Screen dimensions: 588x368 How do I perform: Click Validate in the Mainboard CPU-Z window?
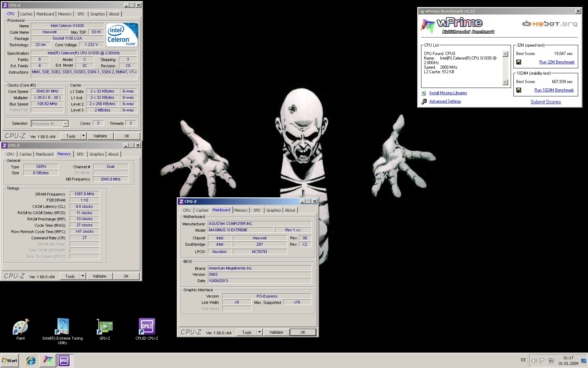(x=276, y=332)
